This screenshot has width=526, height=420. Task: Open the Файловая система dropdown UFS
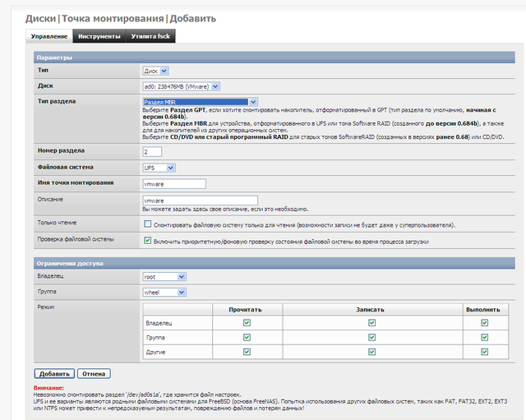click(159, 168)
